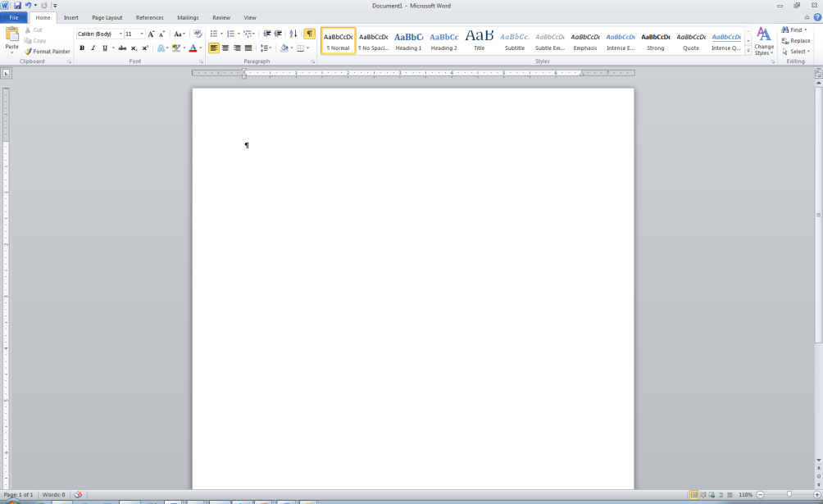Open the font size dropdown
The image size is (823, 504).
pyautogui.click(x=142, y=34)
